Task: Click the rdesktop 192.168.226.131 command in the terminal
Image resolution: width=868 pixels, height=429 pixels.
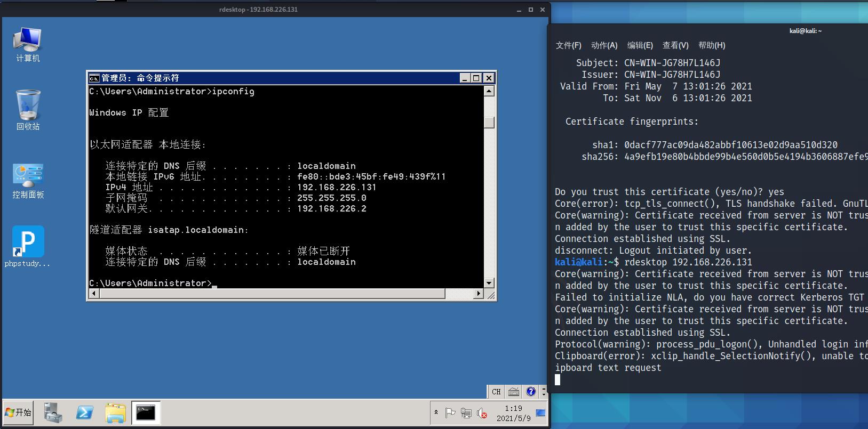Action: click(x=688, y=262)
